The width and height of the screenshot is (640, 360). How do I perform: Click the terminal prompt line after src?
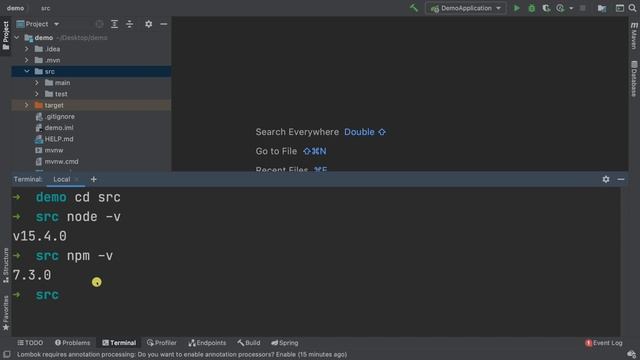47,295
